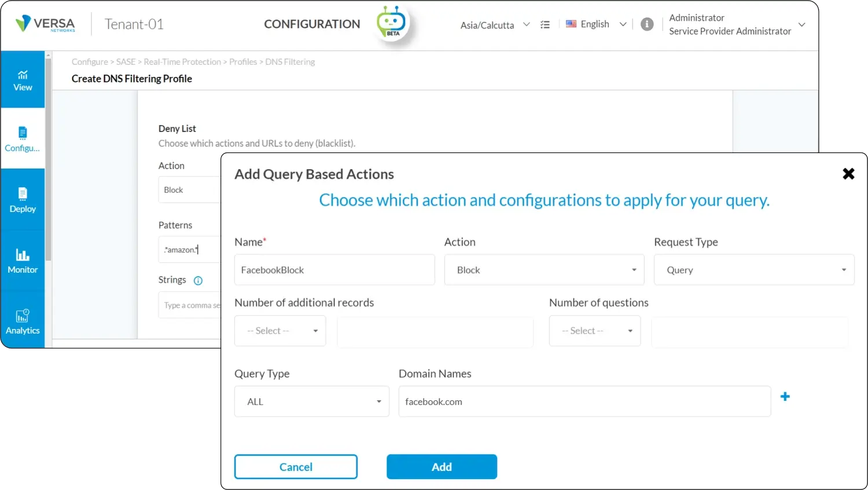Open the Request Type dropdown
This screenshot has width=868, height=490.
point(753,270)
